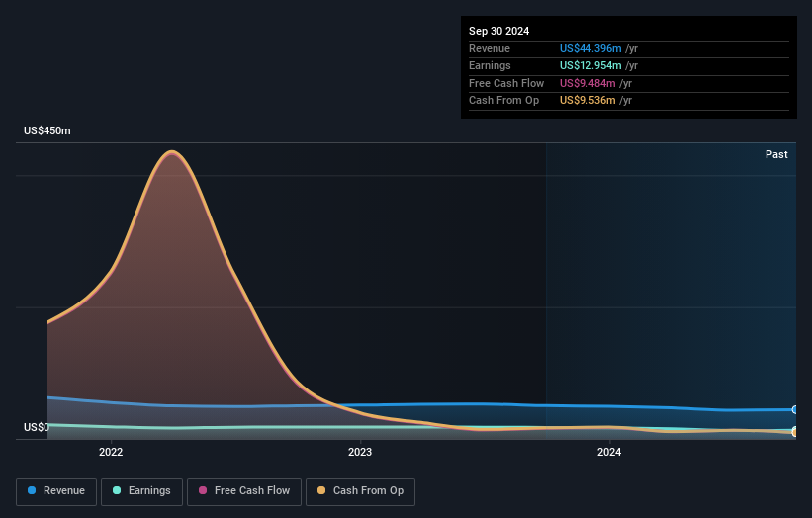Select the Cash From Op endpoint marker
This screenshot has height=518, width=812.
pyautogui.click(x=795, y=432)
